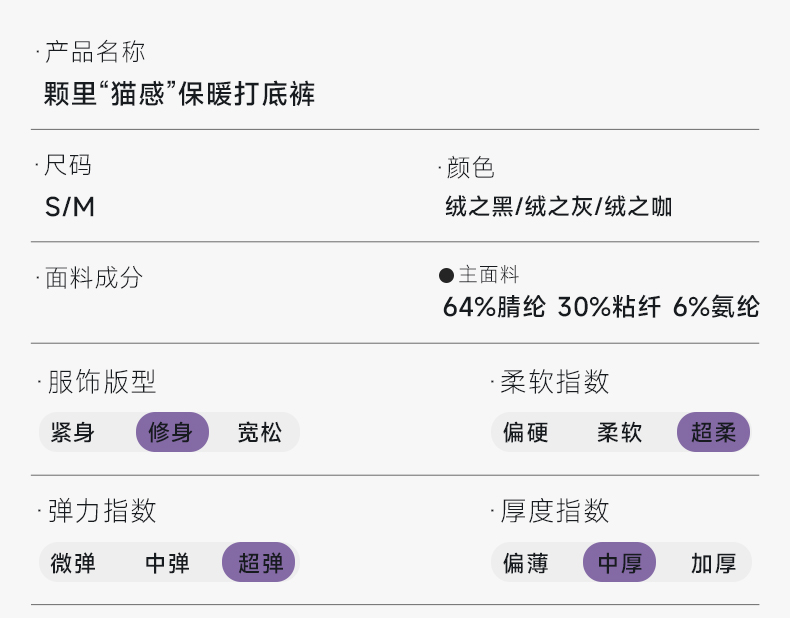Choose 柔软 softness level
Screen dimensions: 790x618
(x=619, y=433)
